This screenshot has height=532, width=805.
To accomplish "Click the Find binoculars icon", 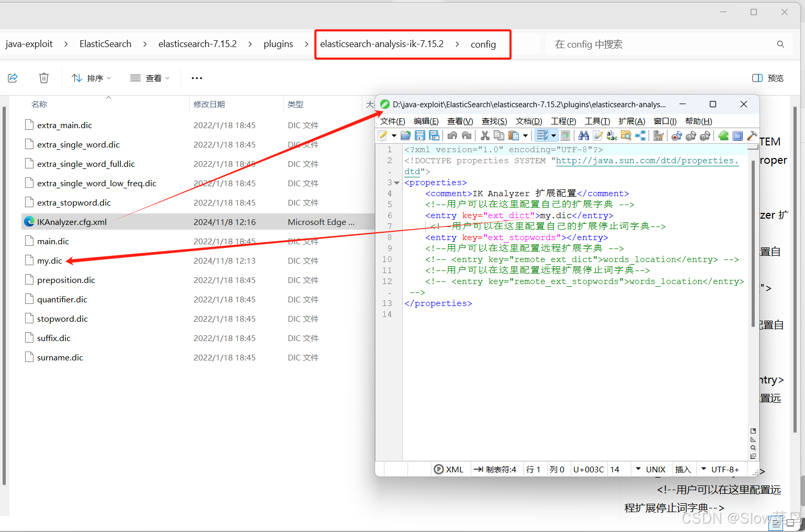I will pos(584,136).
